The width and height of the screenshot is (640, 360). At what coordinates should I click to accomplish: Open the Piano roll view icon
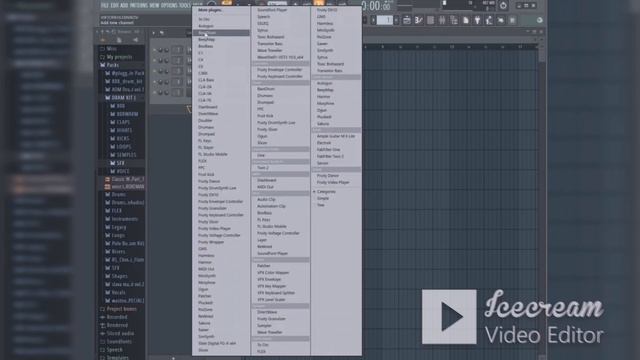pyautogui.click(x=418, y=20)
